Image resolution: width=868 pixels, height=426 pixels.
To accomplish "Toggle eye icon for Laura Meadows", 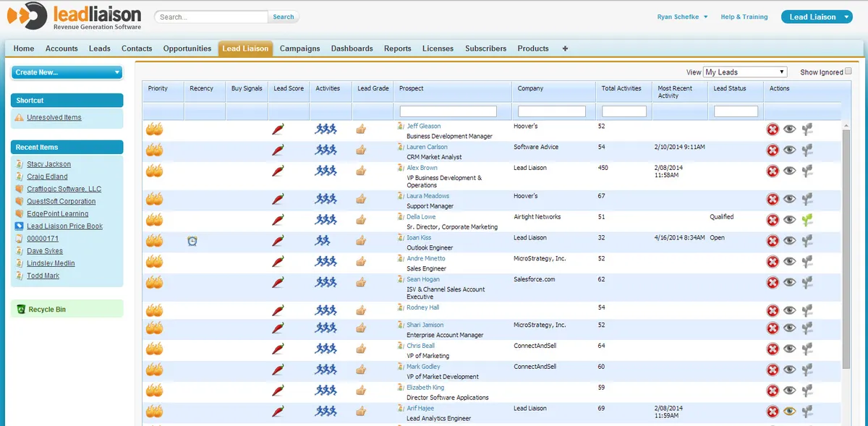I will coord(790,199).
